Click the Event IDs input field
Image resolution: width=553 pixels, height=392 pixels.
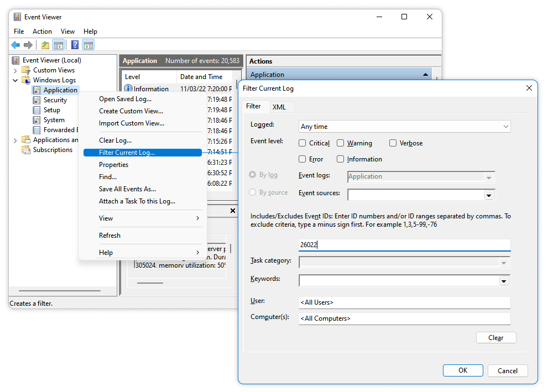(x=405, y=244)
